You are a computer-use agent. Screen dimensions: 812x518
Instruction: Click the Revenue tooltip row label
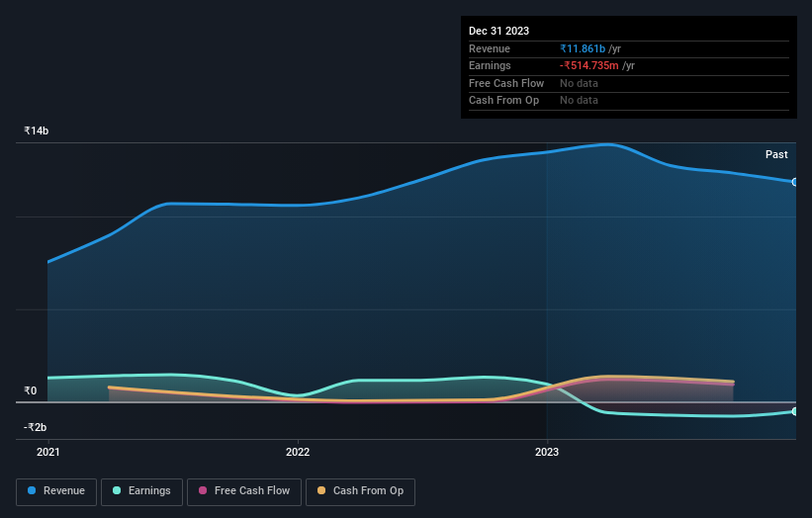click(490, 48)
